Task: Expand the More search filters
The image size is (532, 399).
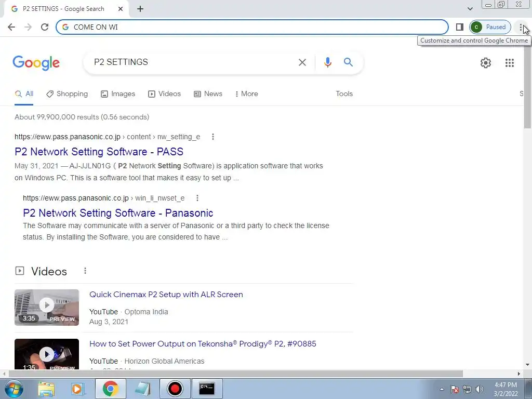Action: [x=247, y=94]
